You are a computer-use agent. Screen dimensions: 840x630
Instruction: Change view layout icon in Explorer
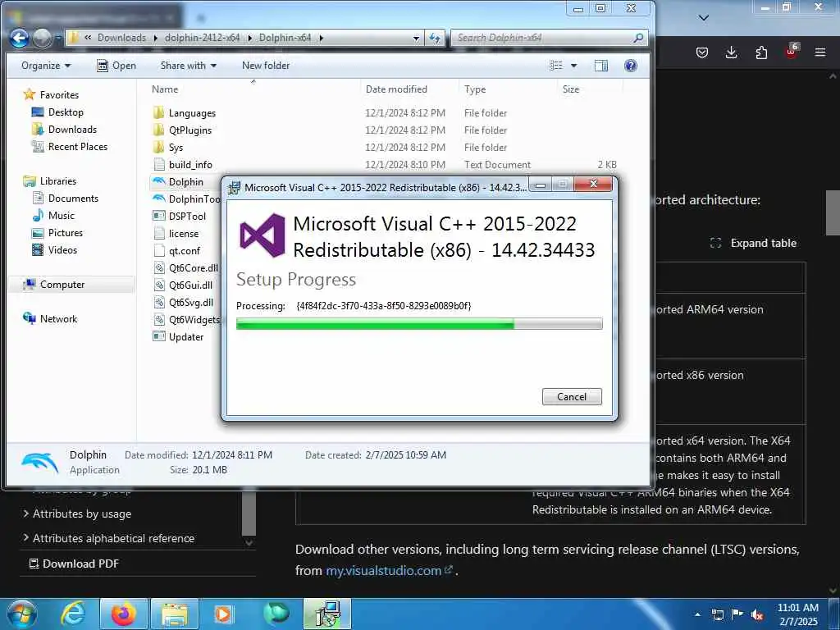556,66
